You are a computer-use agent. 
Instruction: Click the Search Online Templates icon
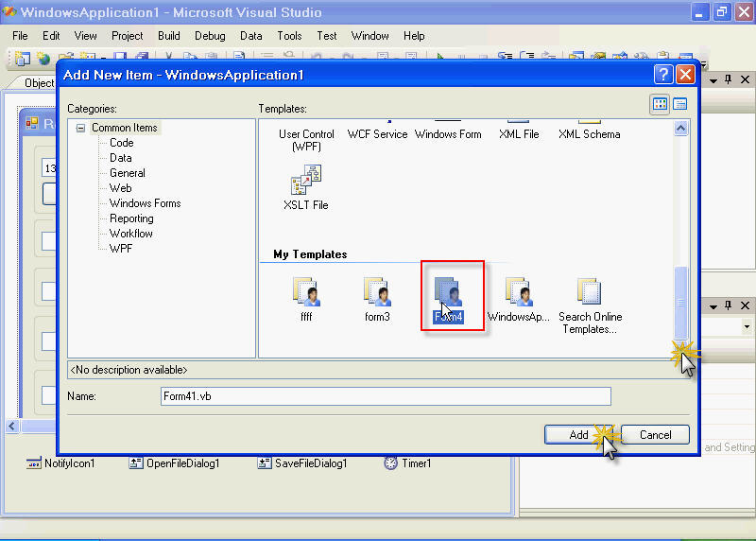(589, 292)
